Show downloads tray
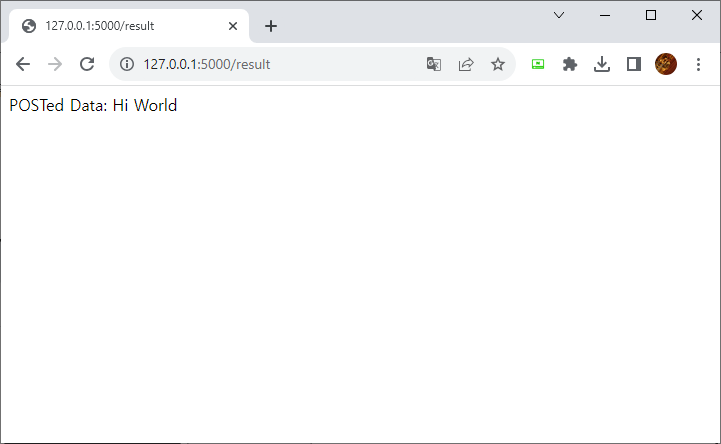Viewport: 721px width, 444px height. pos(602,64)
